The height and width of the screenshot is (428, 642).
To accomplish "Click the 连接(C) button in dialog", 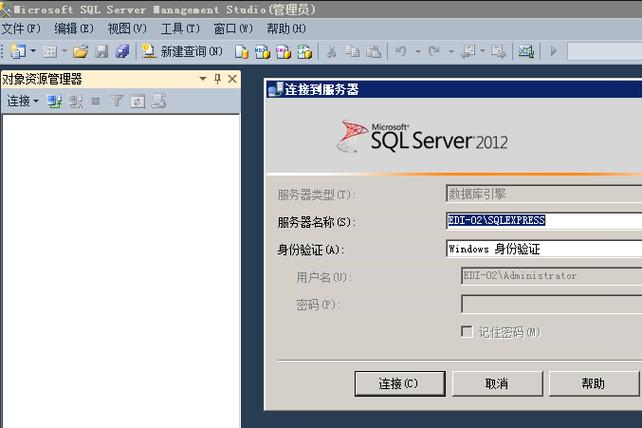I will pos(400,384).
